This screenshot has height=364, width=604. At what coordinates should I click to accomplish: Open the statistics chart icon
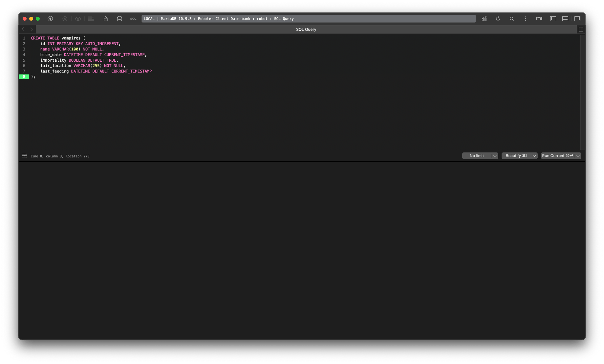[484, 19]
